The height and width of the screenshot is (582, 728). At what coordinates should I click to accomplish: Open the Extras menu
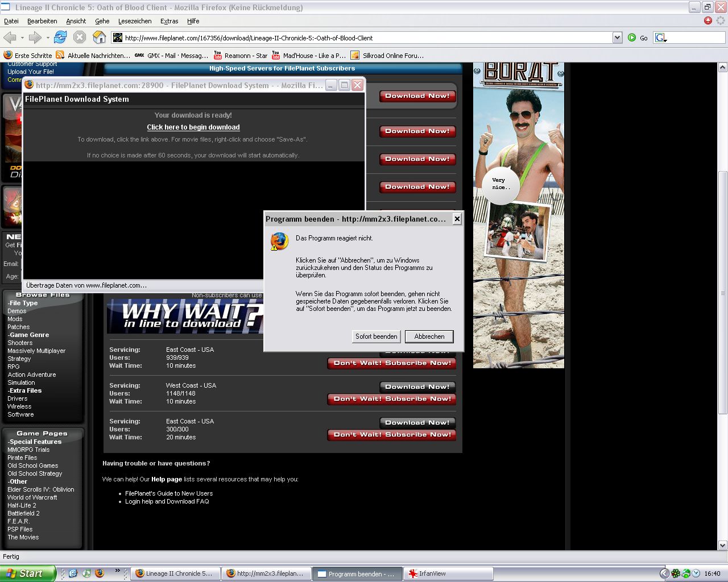[169, 21]
